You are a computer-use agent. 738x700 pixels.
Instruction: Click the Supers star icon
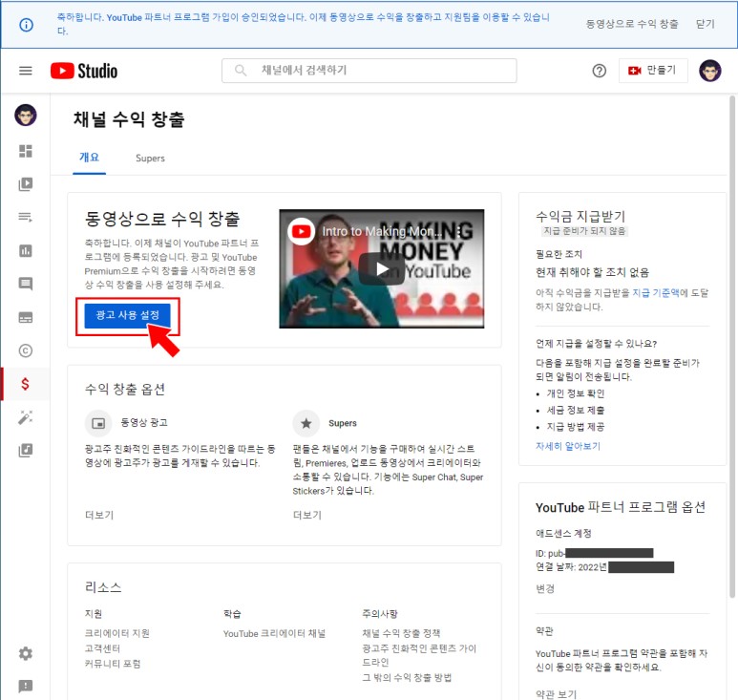click(x=306, y=423)
